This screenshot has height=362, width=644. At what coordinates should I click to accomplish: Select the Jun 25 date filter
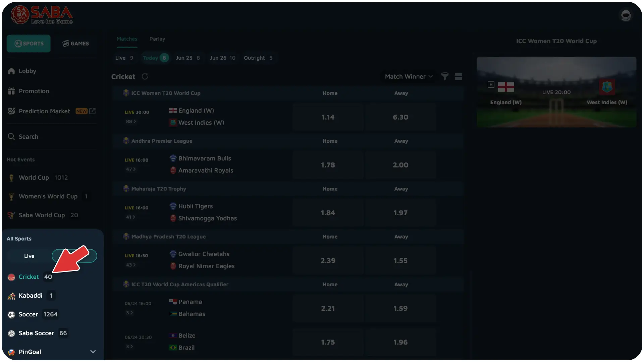point(188,58)
